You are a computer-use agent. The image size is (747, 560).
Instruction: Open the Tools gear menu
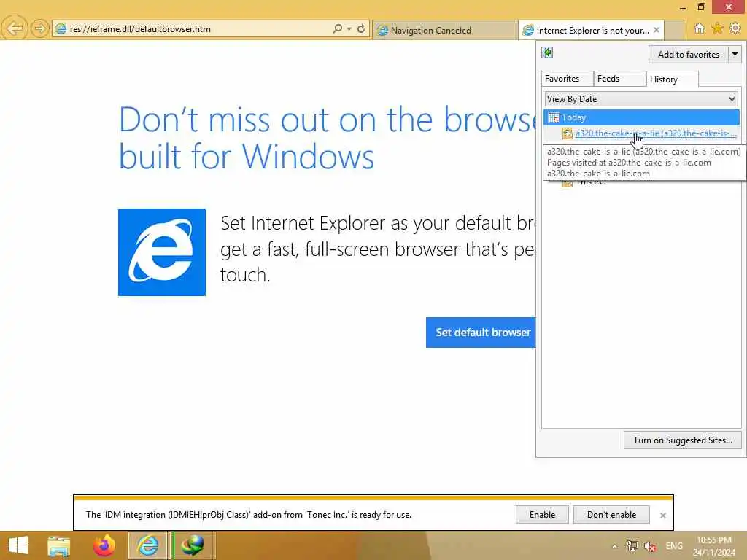[x=735, y=28]
